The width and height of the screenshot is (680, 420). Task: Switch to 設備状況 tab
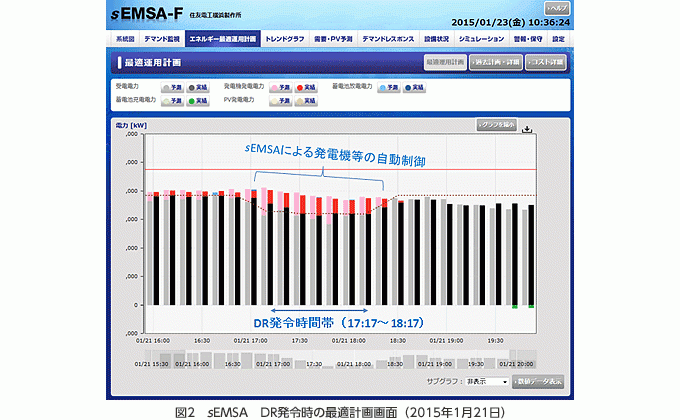[x=436, y=39]
